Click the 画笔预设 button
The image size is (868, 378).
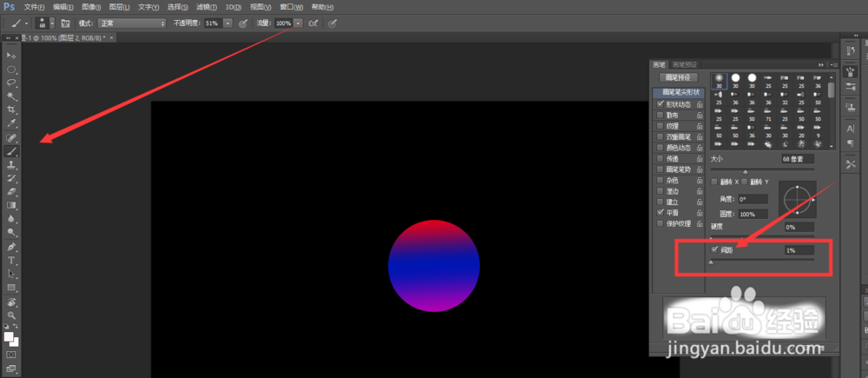coord(678,77)
